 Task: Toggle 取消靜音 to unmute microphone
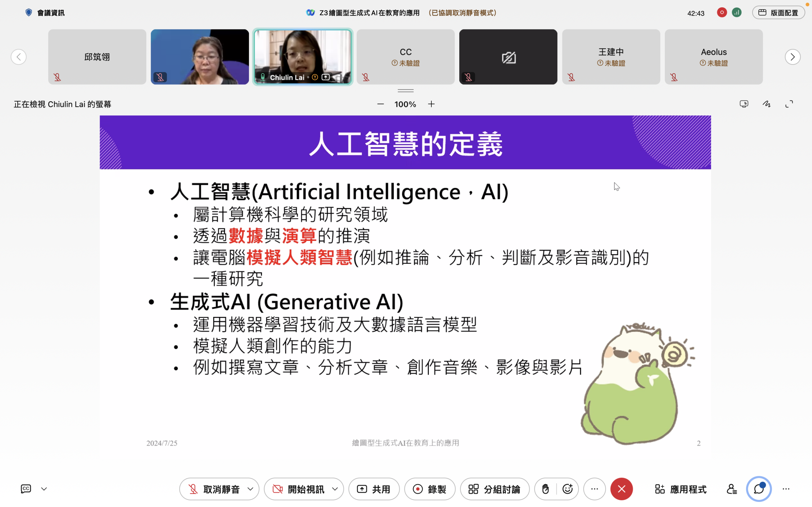[x=213, y=489]
